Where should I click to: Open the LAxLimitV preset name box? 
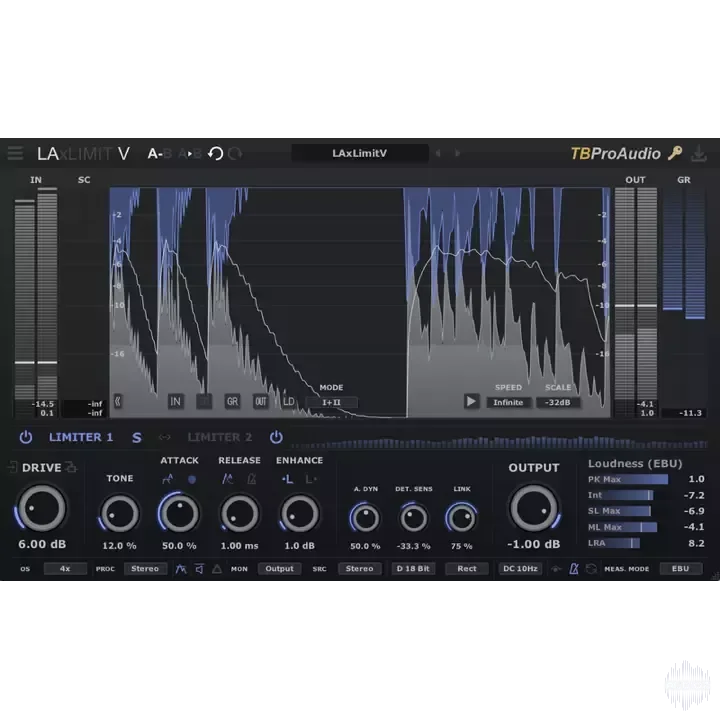[360, 153]
